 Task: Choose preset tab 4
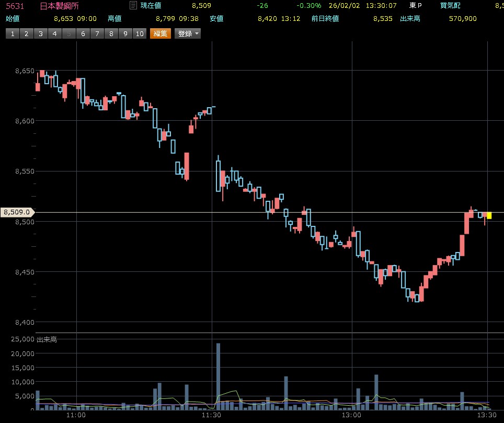pyautogui.click(x=55, y=34)
